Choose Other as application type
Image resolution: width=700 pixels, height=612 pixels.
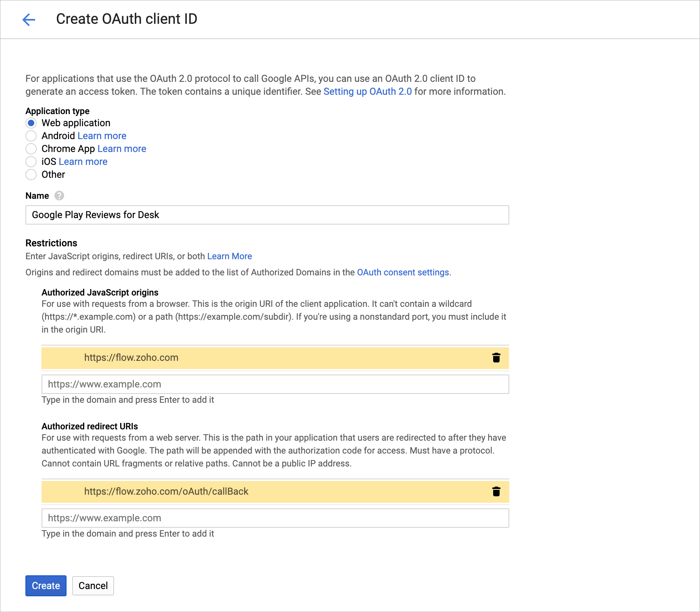pos(31,175)
